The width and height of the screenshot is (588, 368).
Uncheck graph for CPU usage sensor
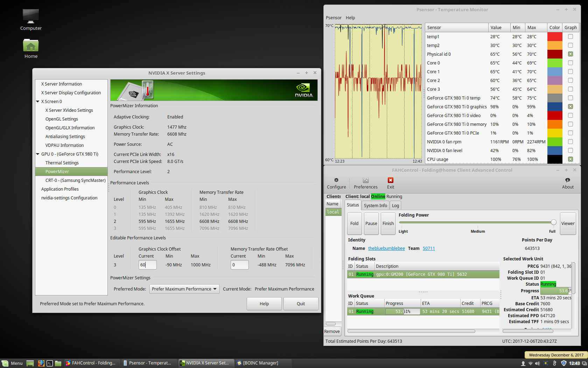(570, 159)
